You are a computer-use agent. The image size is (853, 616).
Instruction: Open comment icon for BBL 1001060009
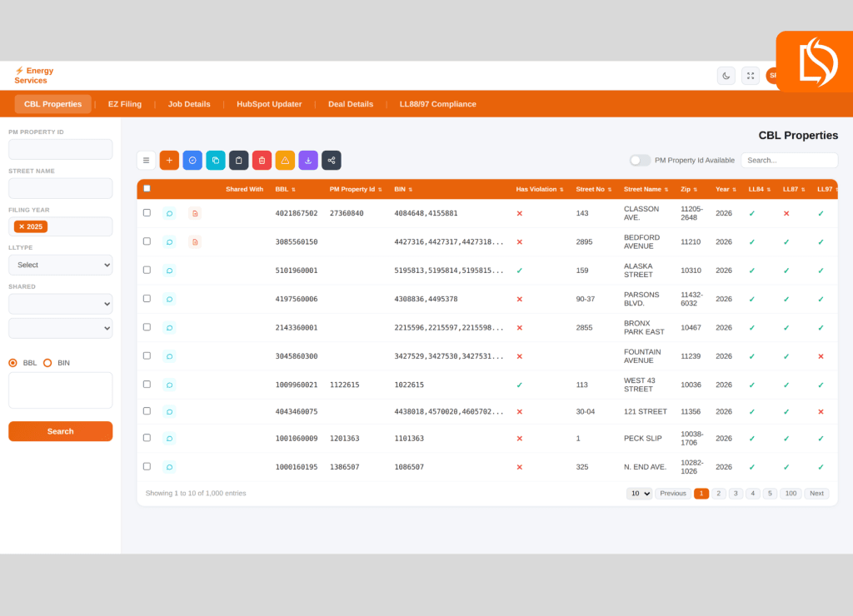(x=169, y=438)
